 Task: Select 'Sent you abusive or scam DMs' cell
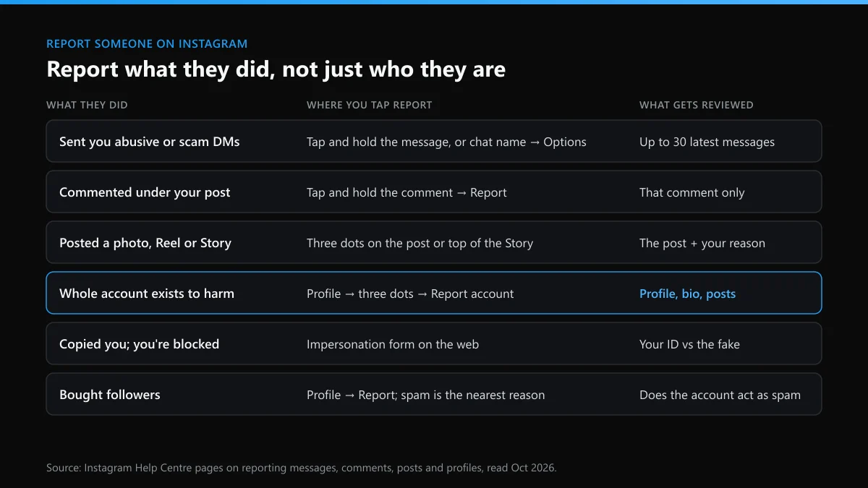coord(149,142)
